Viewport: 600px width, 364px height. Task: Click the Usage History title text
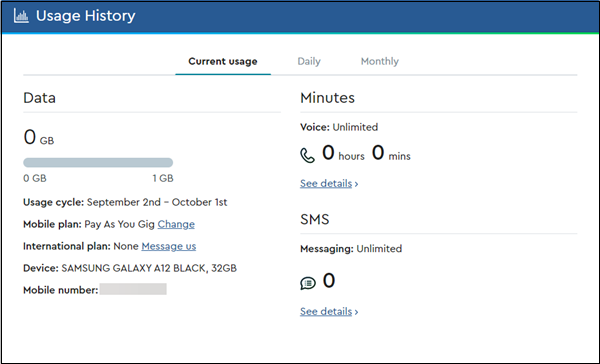click(86, 16)
